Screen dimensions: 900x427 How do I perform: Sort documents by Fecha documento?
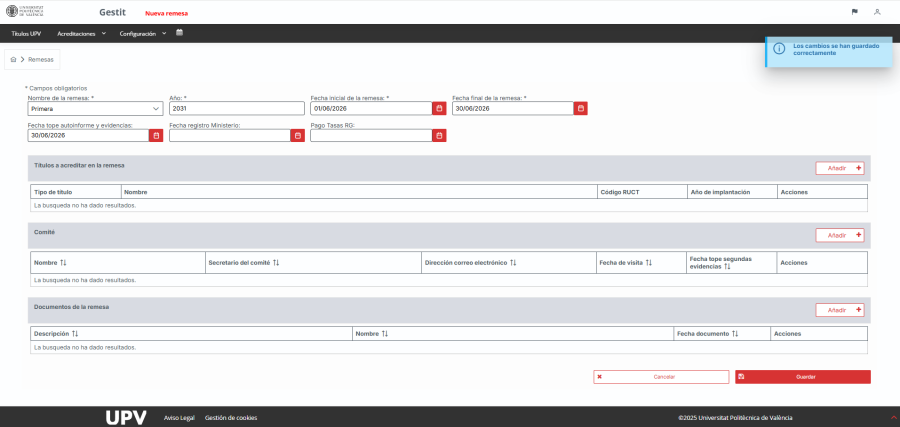[735, 333]
